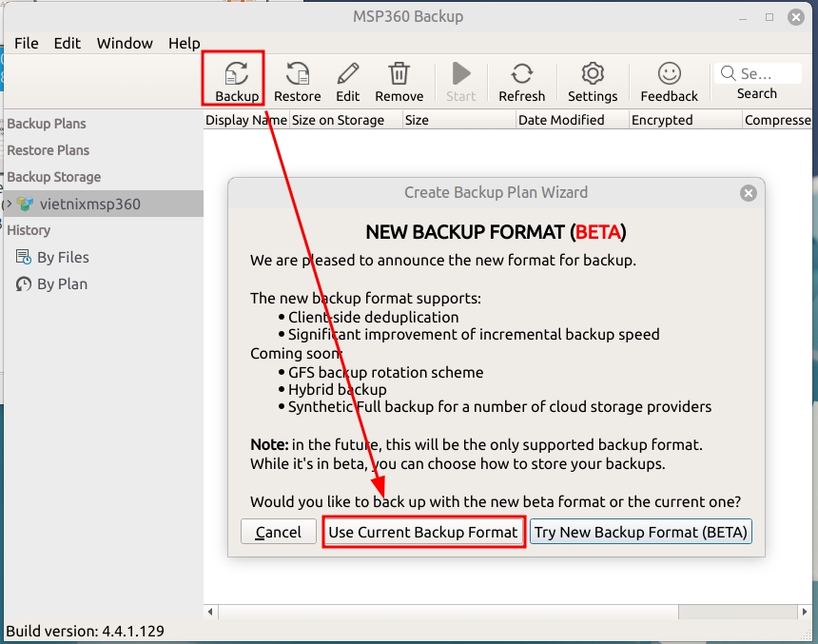Open the Feedback smiley icon
818x644 pixels.
tap(670, 80)
